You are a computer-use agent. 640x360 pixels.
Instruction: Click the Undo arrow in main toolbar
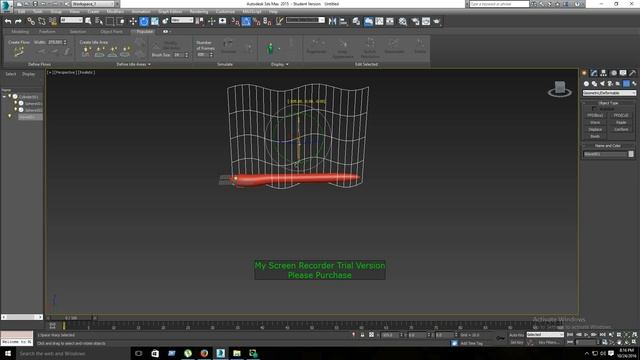coord(8,21)
